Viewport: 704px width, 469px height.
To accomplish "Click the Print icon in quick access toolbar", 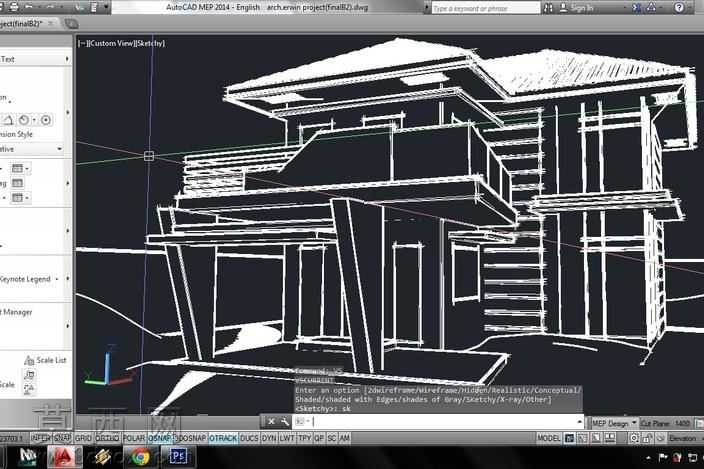I will coord(14,7).
